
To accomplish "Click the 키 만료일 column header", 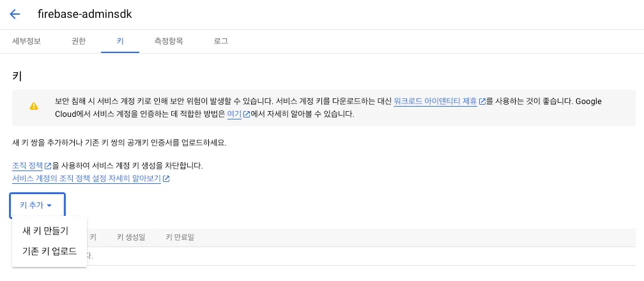I will tap(180, 238).
